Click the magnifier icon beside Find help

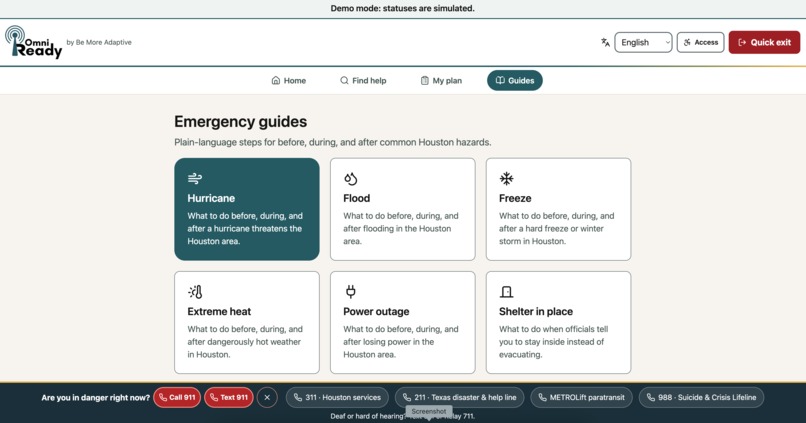tap(344, 80)
